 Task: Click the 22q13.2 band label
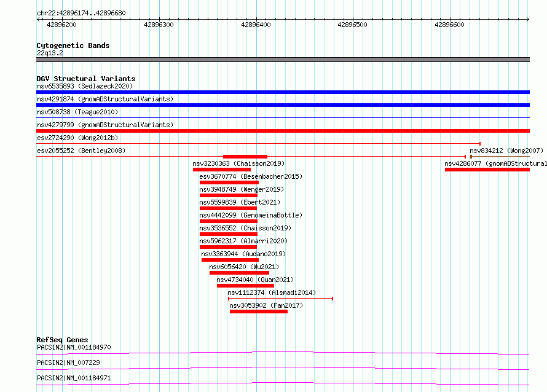click(50, 53)
